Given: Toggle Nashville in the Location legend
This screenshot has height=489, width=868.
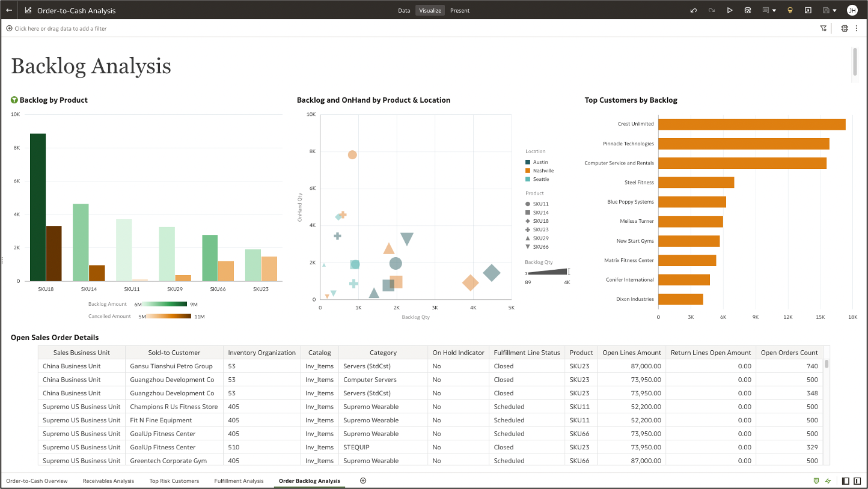Looking at the screenshot, I should tap(540, 171).
